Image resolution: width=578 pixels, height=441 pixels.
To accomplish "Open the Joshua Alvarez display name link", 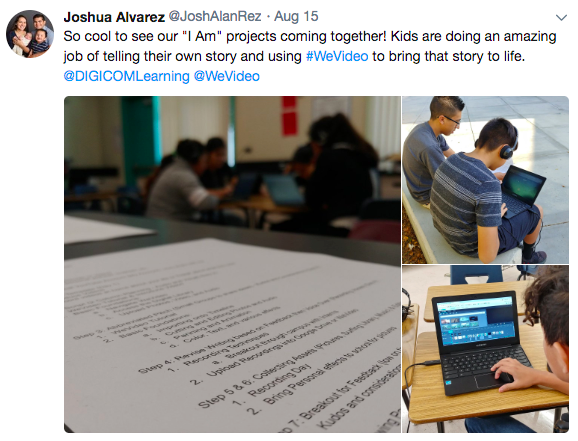I will coord(114,17).
